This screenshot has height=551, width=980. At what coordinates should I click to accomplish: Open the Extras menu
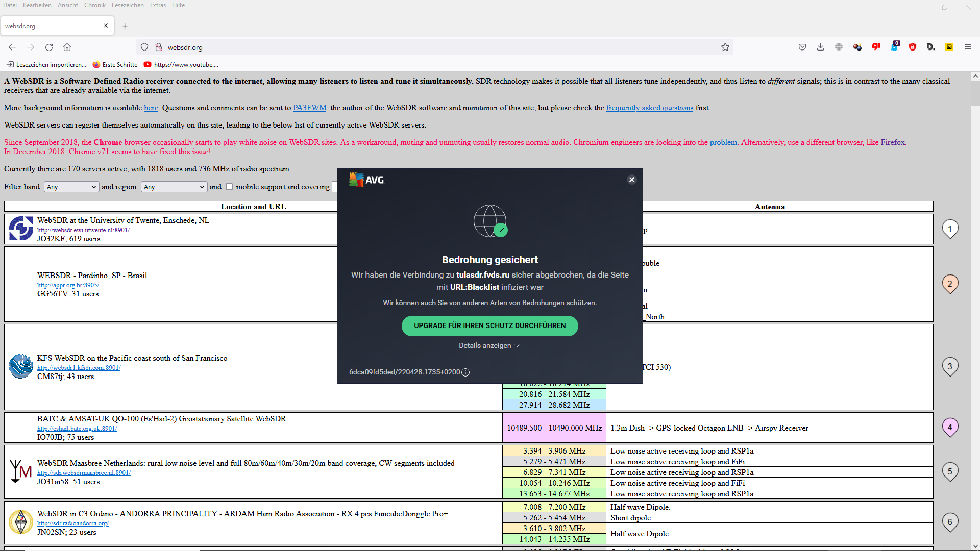pyautogui.click(x=158, y=5)
